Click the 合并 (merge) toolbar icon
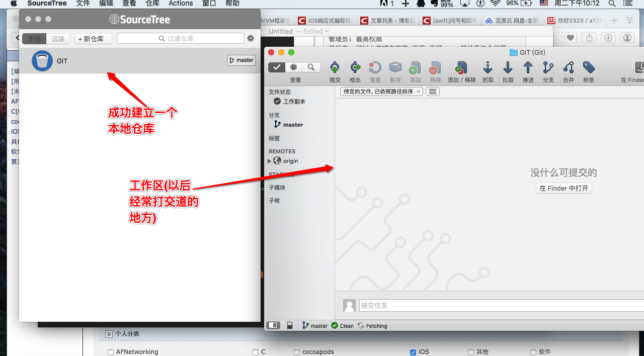 pos(569,68)
